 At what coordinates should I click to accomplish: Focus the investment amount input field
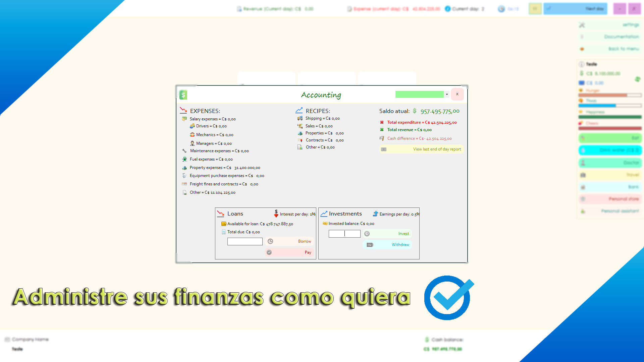(344, 234)
